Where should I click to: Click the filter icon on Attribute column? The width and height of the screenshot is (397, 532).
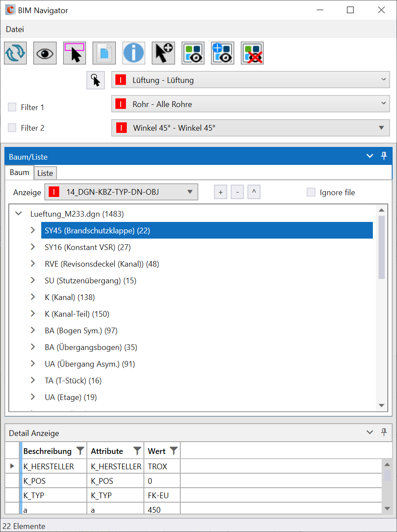[x=137, y=450]
